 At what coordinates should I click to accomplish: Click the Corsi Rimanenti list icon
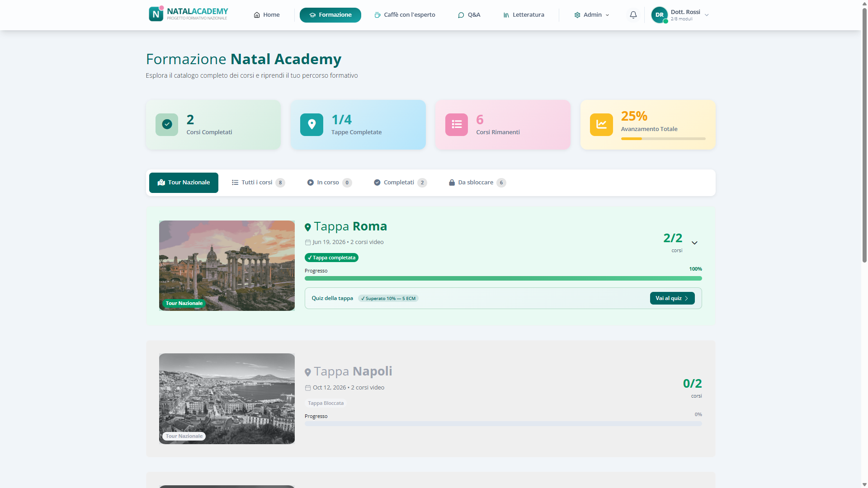tap(457, 124)
